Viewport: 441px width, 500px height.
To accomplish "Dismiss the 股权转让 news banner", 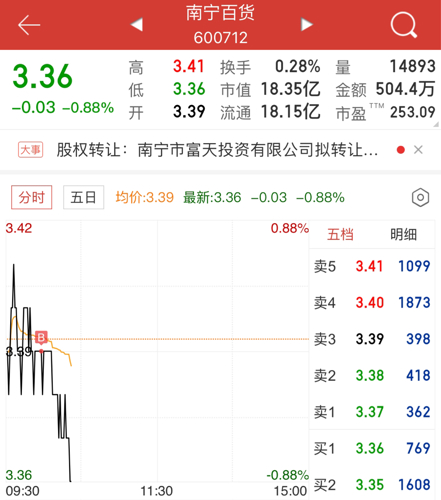I will click(x=418, y=150).
